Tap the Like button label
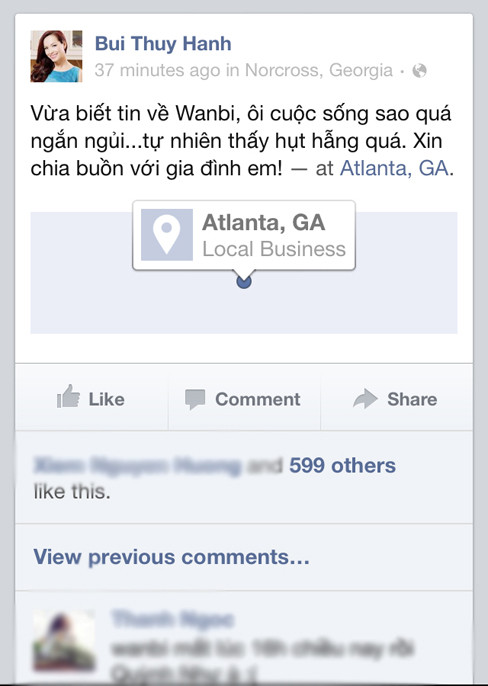This screenshot has height=686, width=488. coord(106,399)
